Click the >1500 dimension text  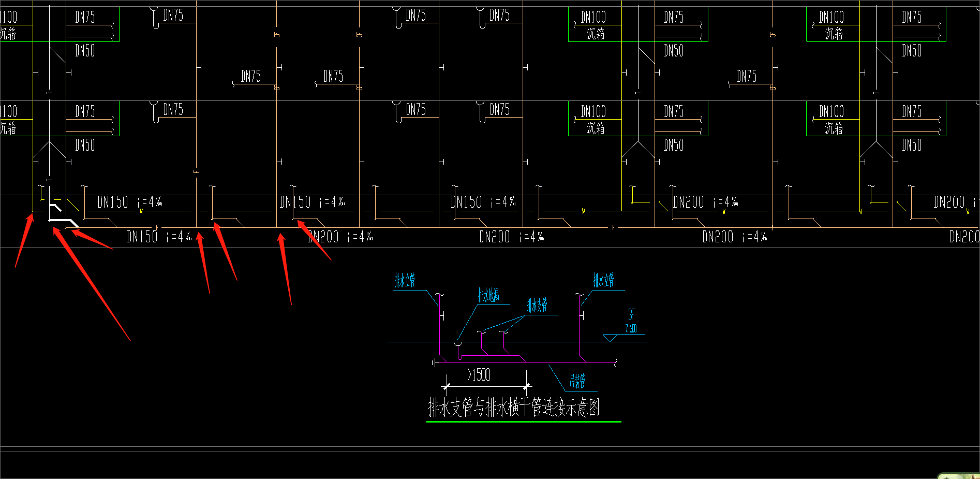[479, 375]
